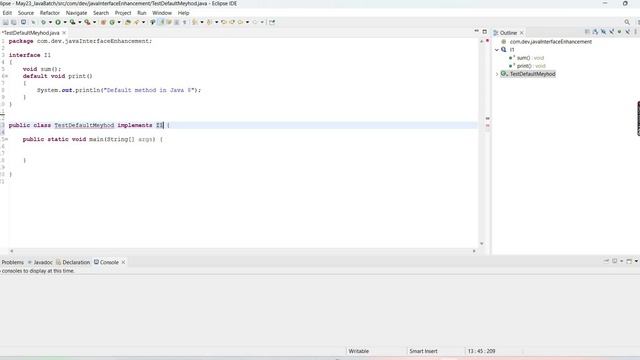Click the green Run button icon
This screenshot has width=640, height=360.
click(58, 22)
